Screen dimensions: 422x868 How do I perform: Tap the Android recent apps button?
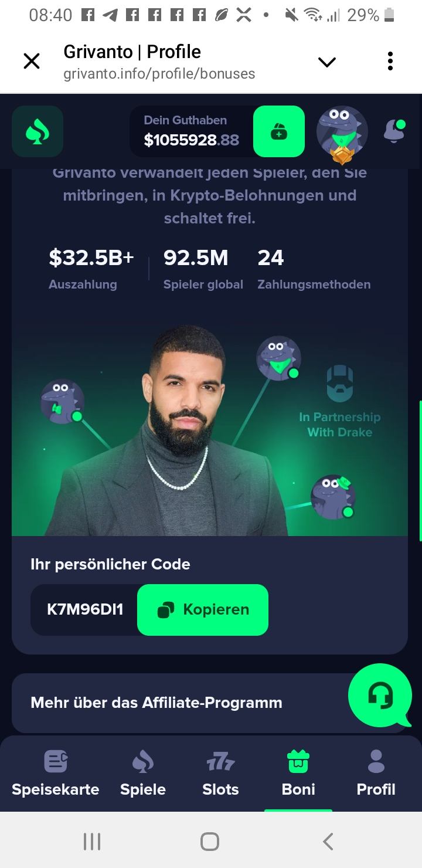[x=92, y=842]
